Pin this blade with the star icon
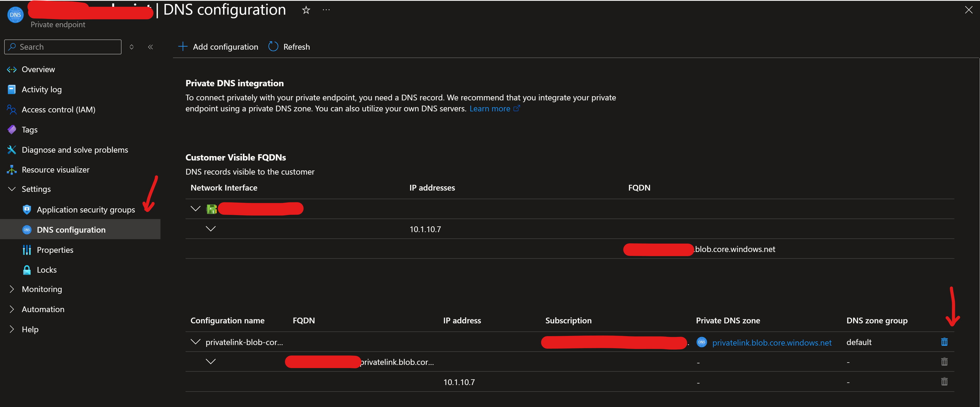980x407 pixels. click(x=306, y=10)
